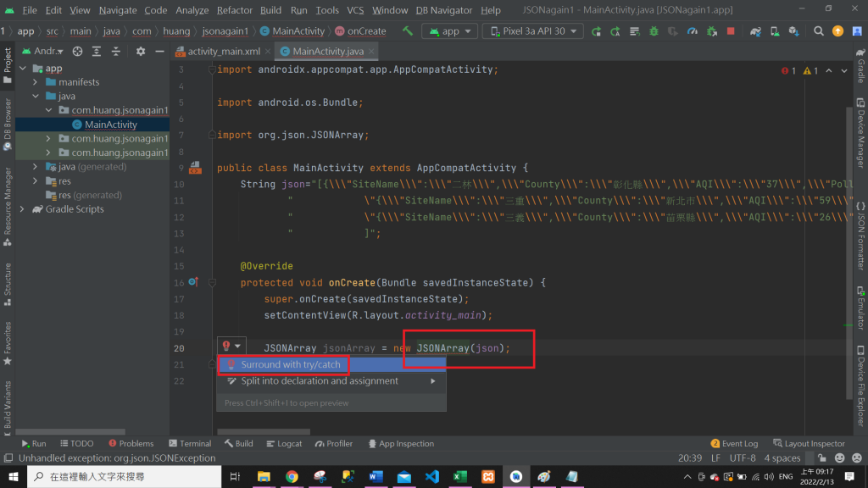868x488 pixels.
Task: Switch to activity_main.xml tab
Action: tap(224, 51)
